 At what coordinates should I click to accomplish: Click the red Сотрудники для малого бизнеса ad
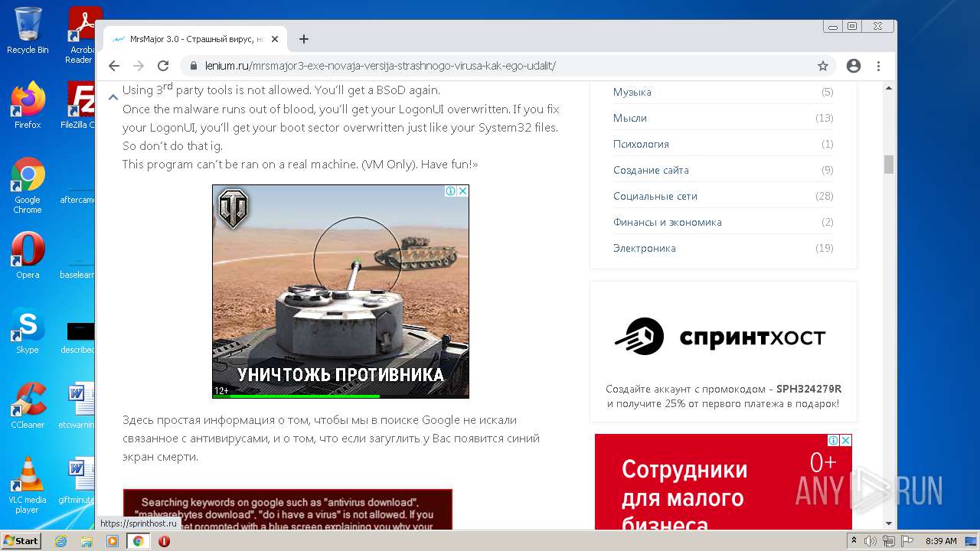724,482
